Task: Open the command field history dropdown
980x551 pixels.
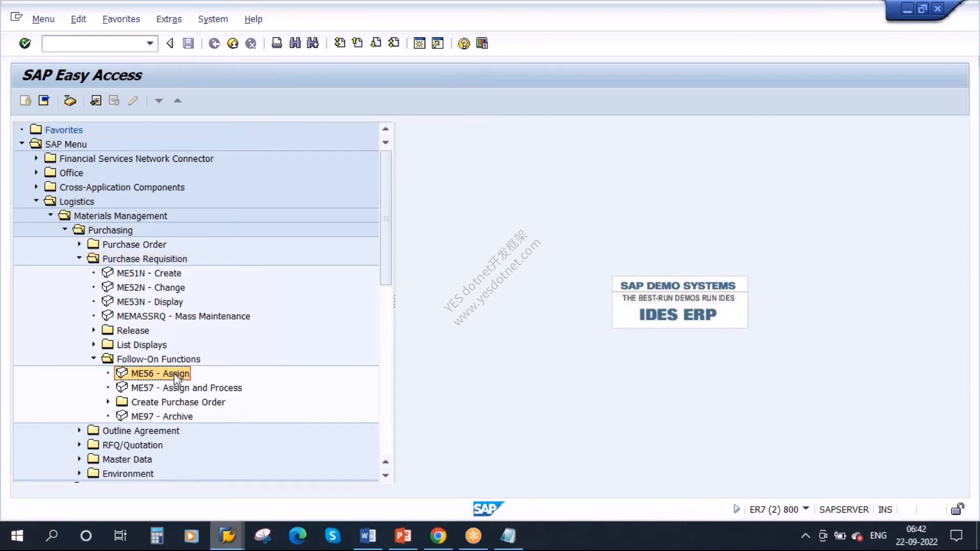Action: click(150, 43)
